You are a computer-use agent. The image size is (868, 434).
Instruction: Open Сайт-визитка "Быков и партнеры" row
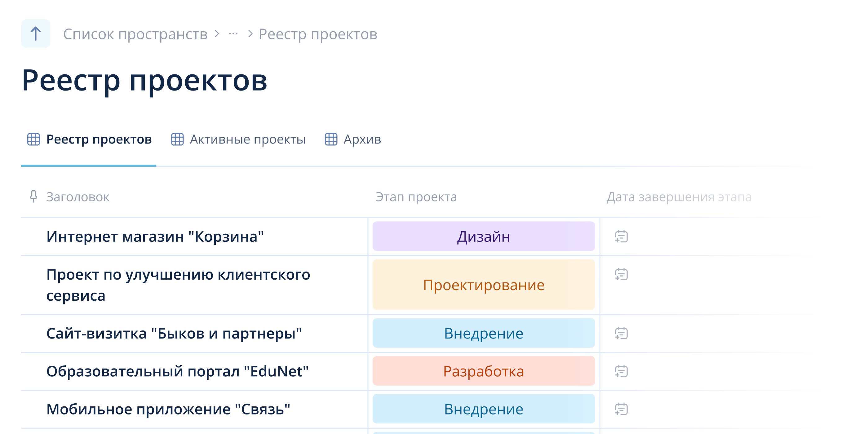click(x=174, y=333)
